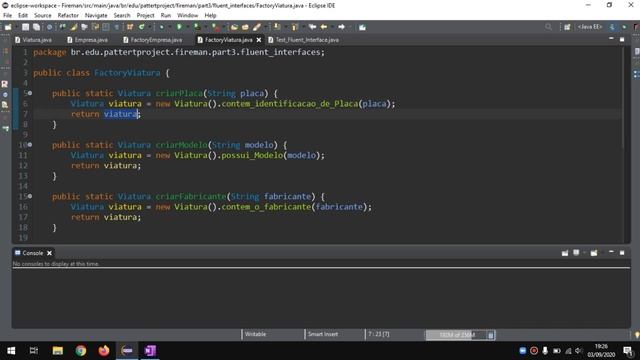Click the Save All toolbar icon
640x360 pixels.
36,27
